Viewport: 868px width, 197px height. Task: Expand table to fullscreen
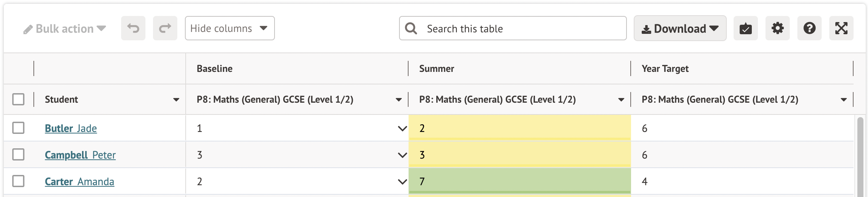(841, 28)
